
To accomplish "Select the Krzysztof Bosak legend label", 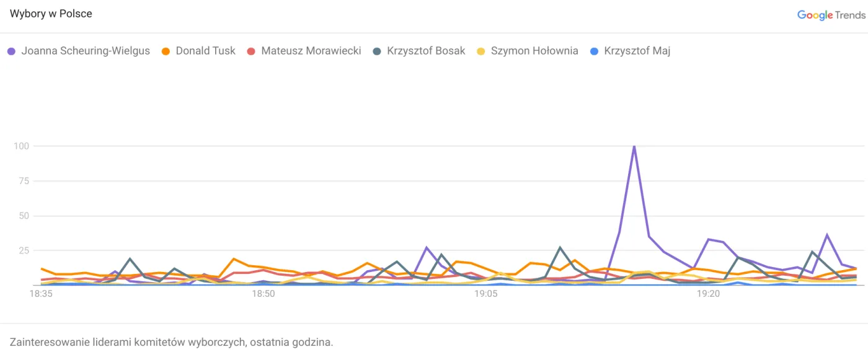I will pos(426,51).
